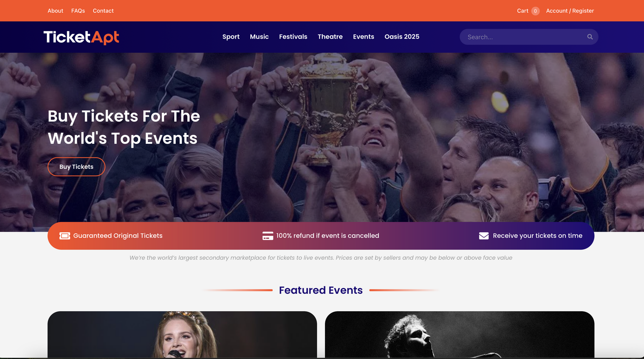Open the Music category
Image resolution: width=644 pixels, height=359 pixels.
[259, 37]
